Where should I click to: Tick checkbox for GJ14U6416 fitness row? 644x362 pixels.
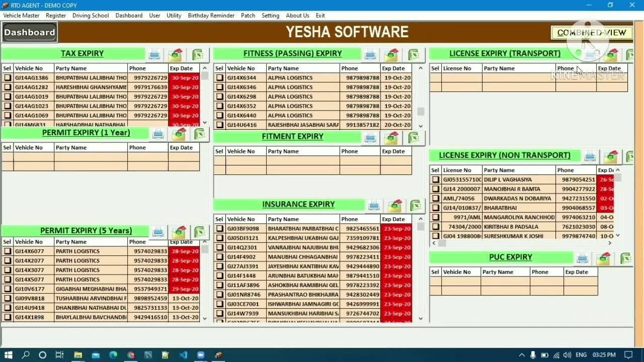[220, 125]
